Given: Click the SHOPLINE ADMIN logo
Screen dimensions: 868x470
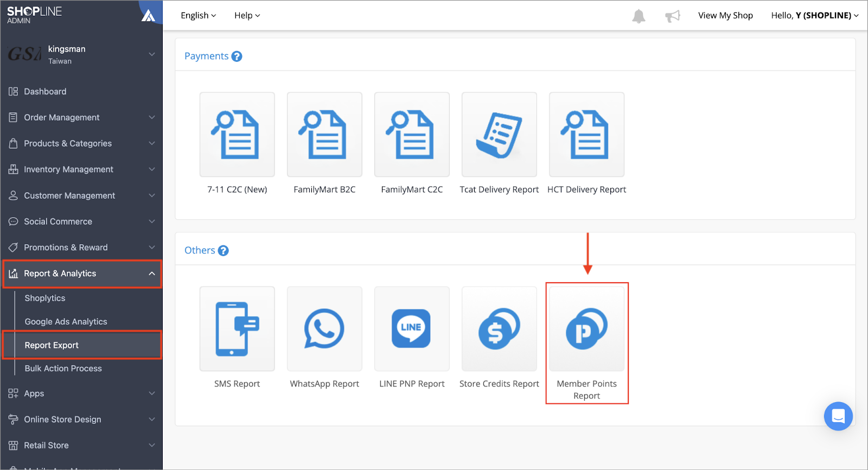Looking at the screenshot, I should 34,15.
